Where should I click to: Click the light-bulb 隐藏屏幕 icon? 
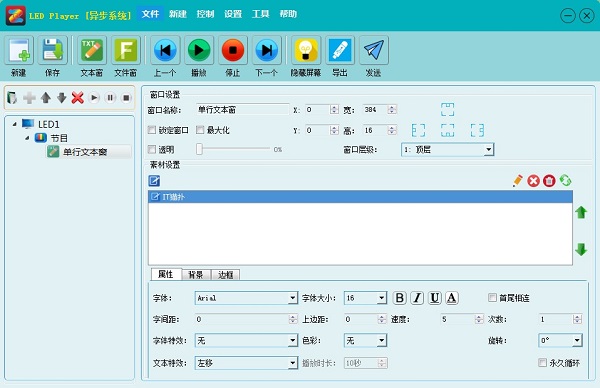pos(306,50)
